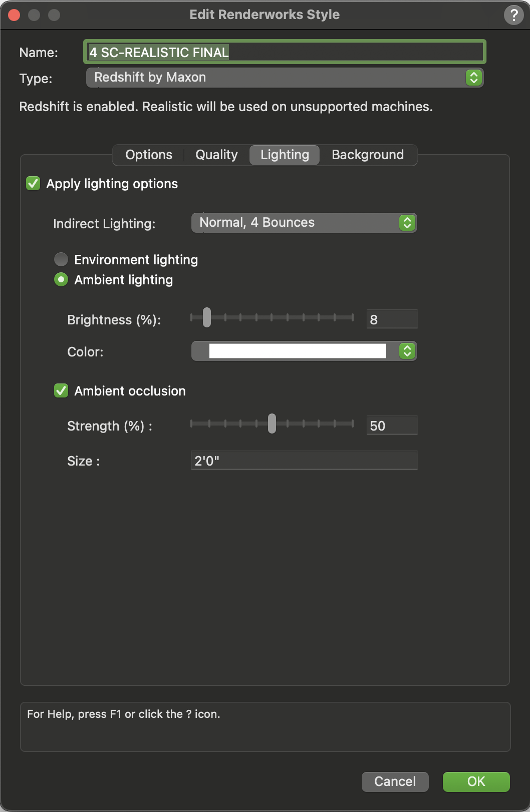Viewport: 530px width, 812px height.
Task: Switch to the Quality tab
Action: (216, 155)
